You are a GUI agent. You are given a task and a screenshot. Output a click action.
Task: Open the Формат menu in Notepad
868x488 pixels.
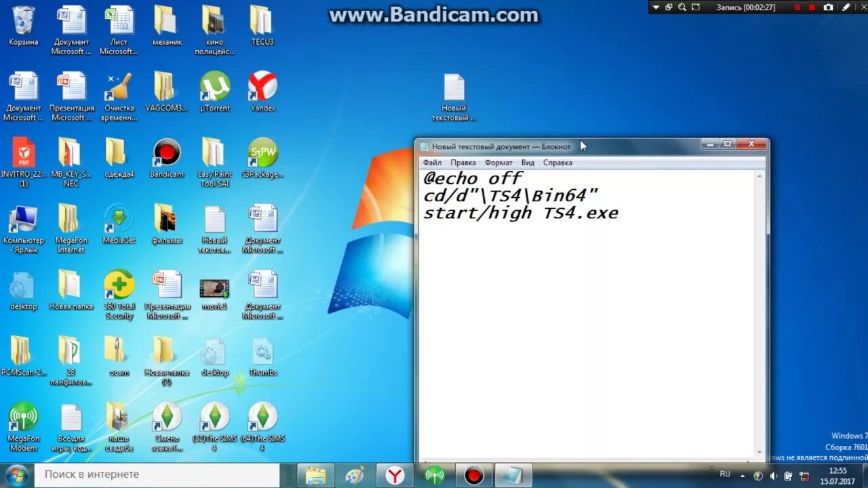coord(498,163)
